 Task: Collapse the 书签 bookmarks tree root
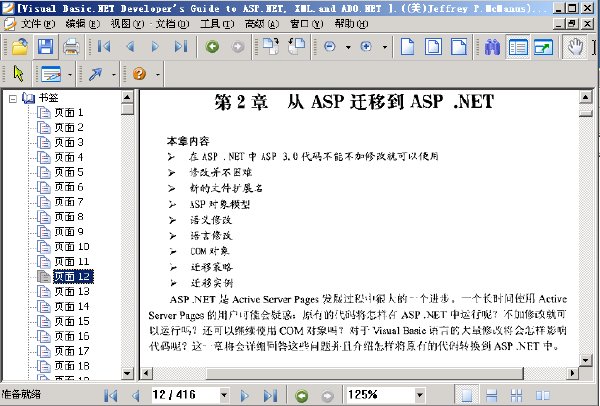[x=13, y=99]
